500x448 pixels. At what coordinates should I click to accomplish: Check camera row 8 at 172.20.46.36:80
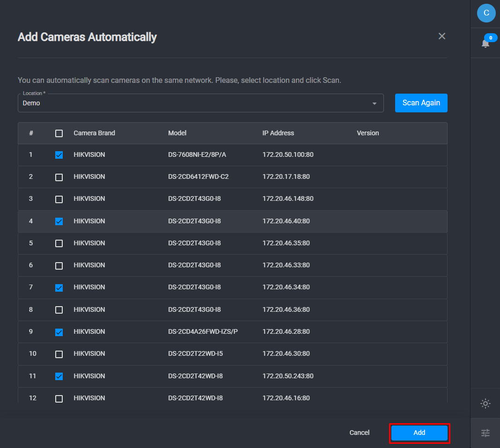click(x=59, y=310)
